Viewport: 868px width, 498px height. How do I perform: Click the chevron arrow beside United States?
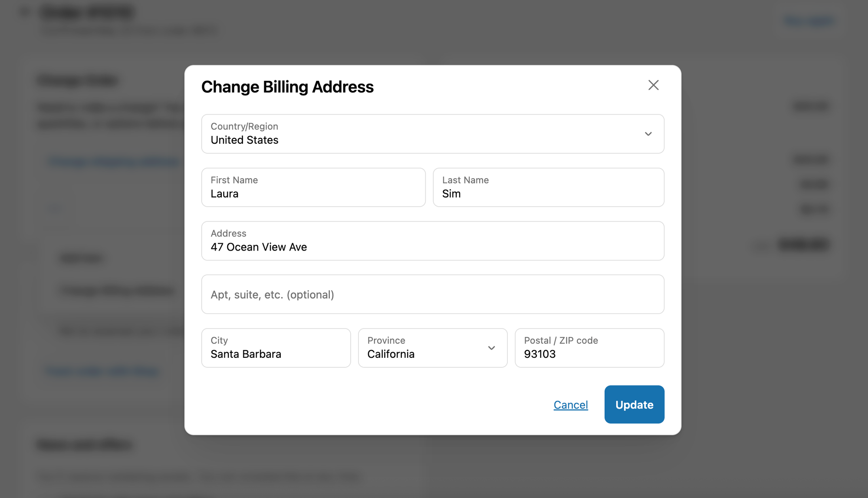[x=648, y=134]
